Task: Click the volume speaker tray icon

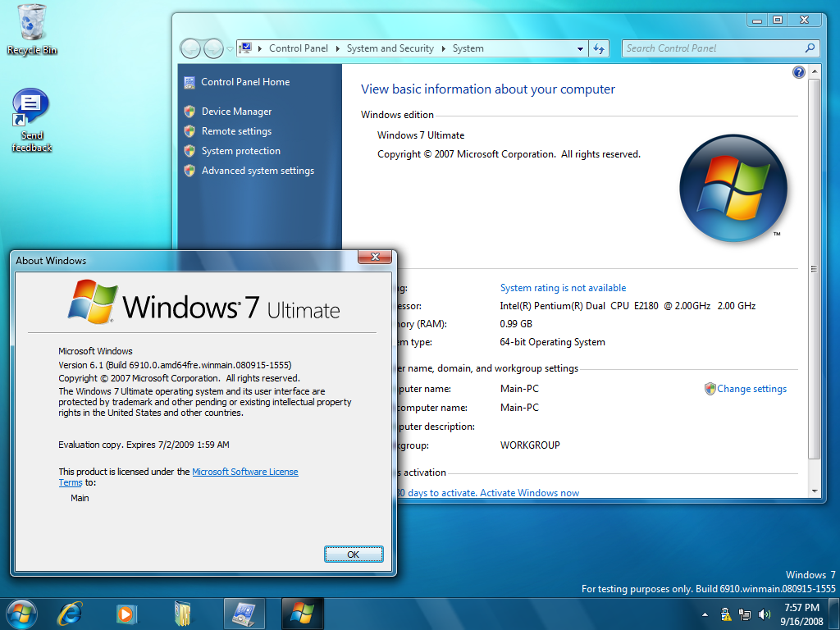Action: tap(765, 614)
